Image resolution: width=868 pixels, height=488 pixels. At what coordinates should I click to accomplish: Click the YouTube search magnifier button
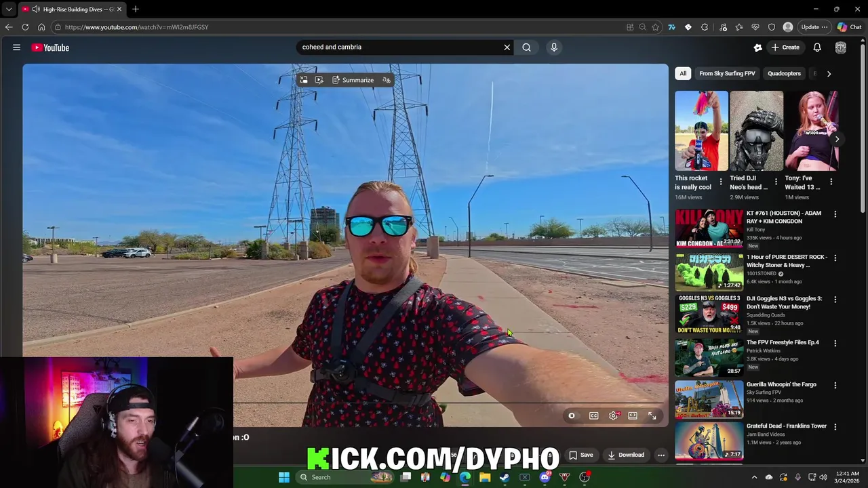pyautogui.click(x=526, y=47)
